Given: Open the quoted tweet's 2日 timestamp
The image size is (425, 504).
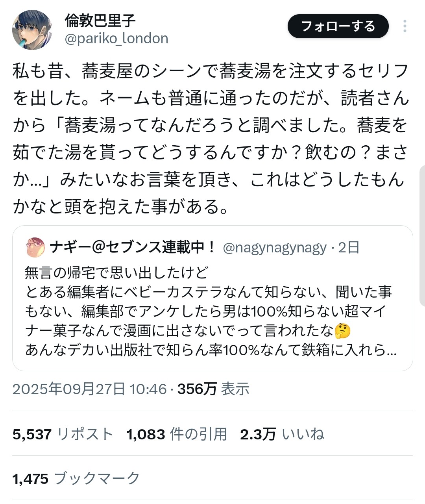Looking at the screenshot, I should tap(349, 247).
